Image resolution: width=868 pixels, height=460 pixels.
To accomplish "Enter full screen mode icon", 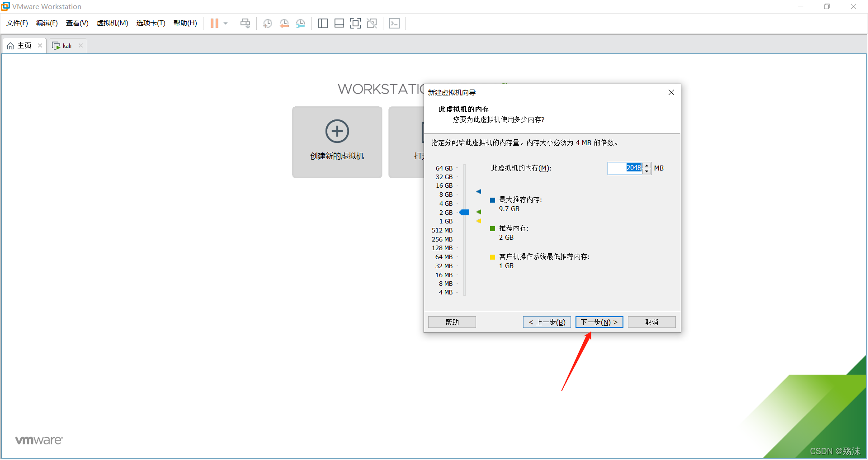I will click(x=355, y=24).
